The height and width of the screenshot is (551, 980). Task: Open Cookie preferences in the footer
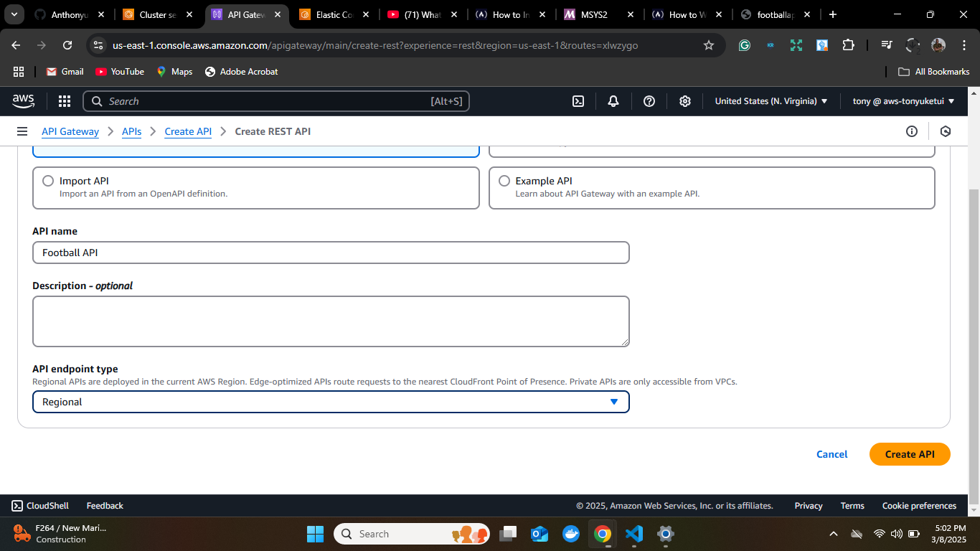click(x=919, y=506)
